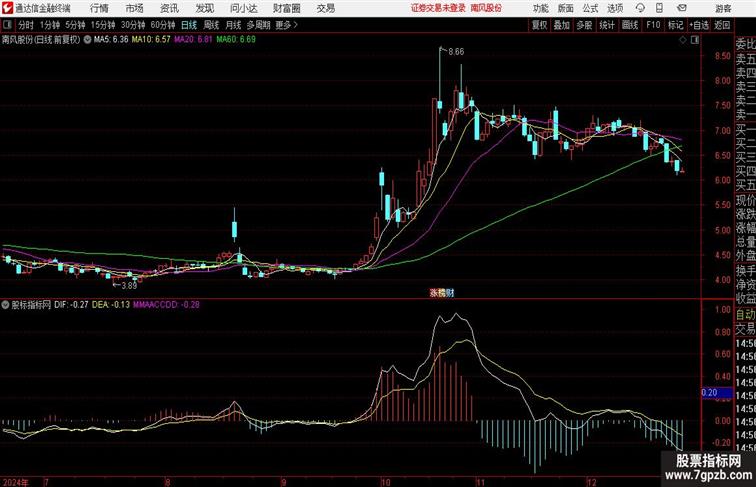Open the 发现 menu
Screen dimensions: 756x487
[x=204, y=8]
